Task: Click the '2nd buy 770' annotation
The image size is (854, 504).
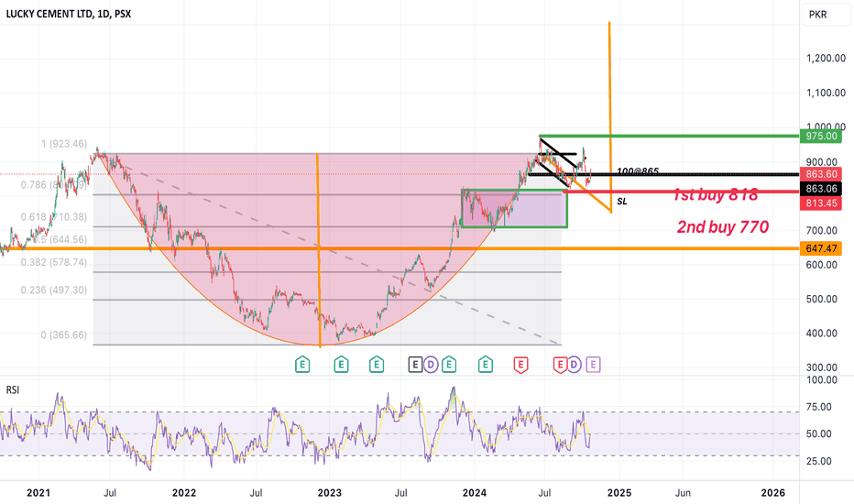Action: pos(723,226)
